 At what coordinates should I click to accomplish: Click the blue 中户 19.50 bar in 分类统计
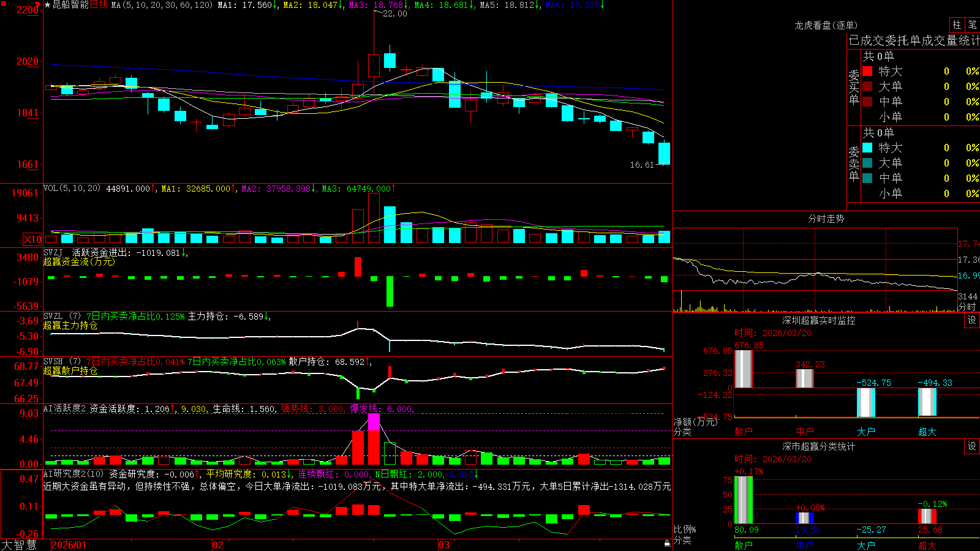pyautogui.click(x=805, y=518)
